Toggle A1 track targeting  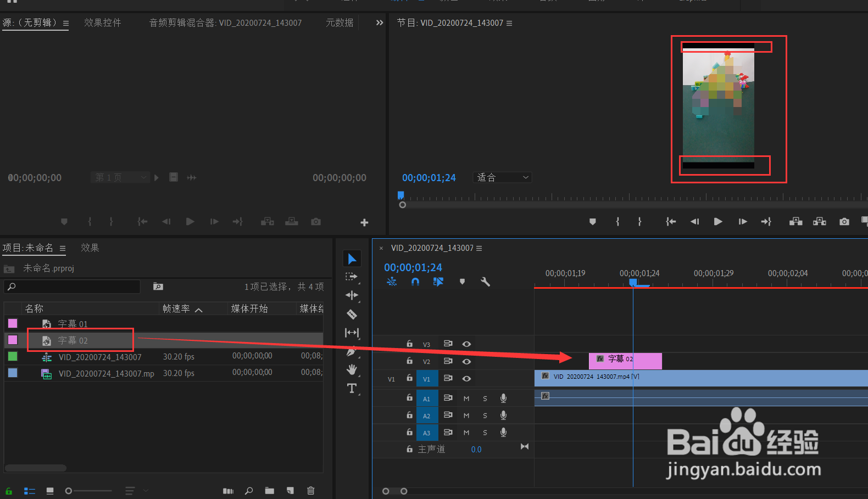tap(426, 399)
